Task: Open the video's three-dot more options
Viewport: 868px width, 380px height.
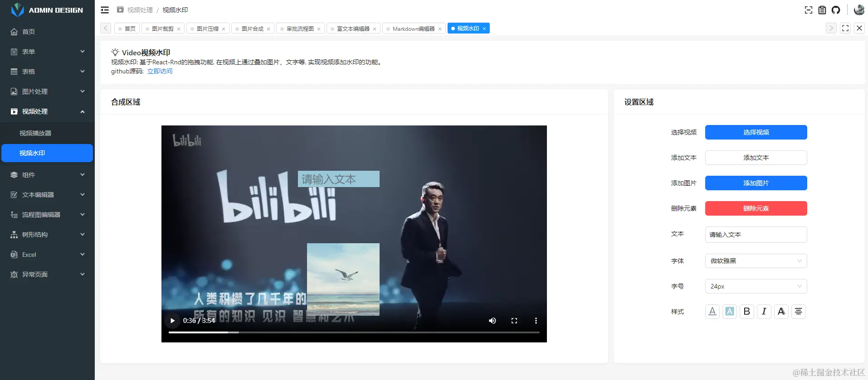Action: (x=536, y=321)
